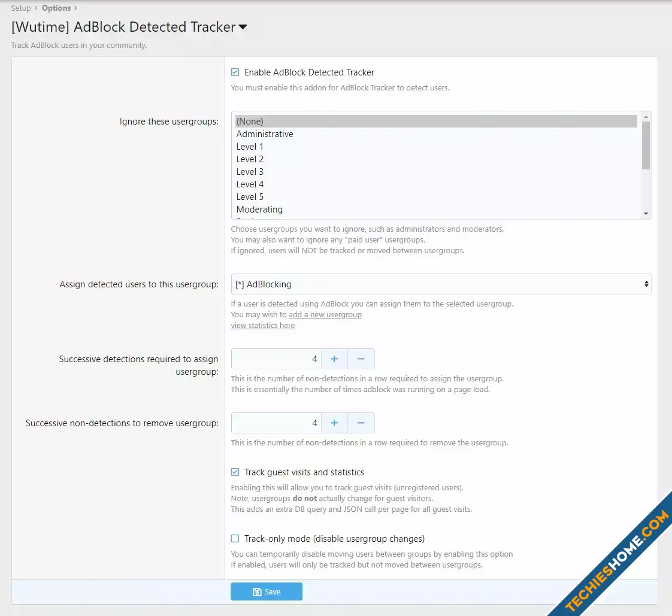Select Level 4 usergroup in the list
672x616 pixels.
click(436, 184)
